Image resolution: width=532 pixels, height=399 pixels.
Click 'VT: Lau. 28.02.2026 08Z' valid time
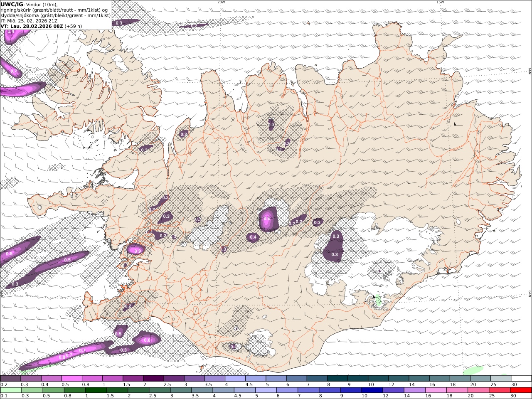coord(32,26)
